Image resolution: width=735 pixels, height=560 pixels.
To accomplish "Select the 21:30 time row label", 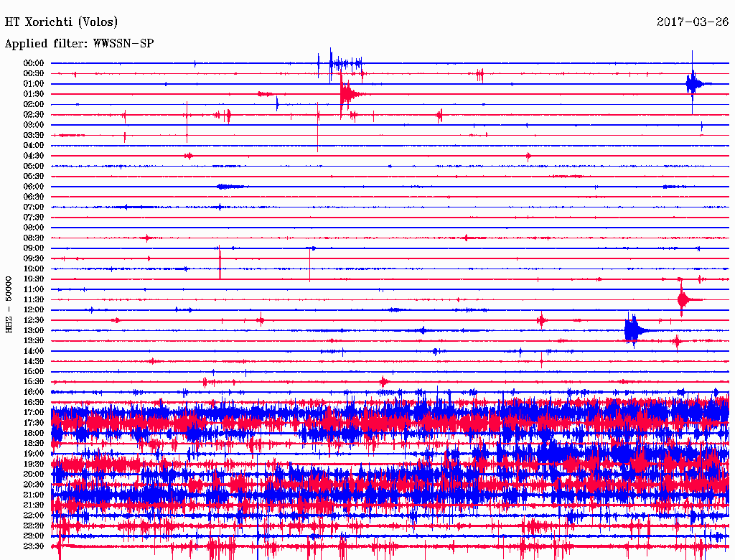I will click(34, 505).
